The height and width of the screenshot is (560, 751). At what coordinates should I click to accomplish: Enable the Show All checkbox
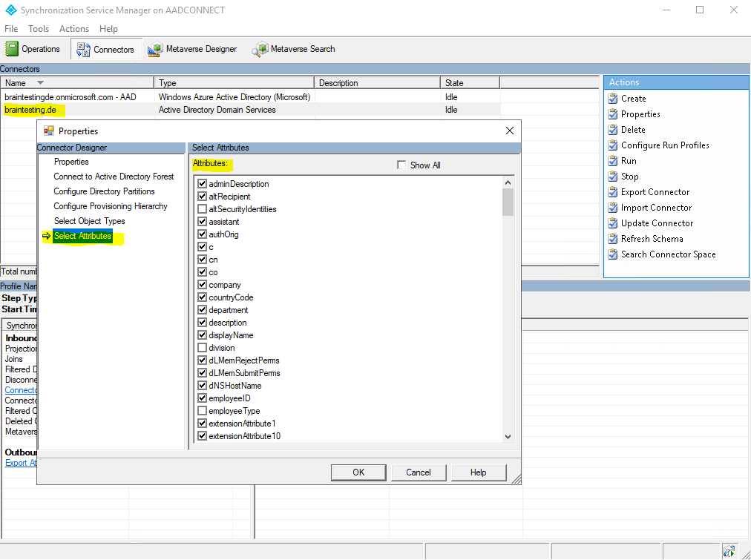pyautogui.click(x=401, y=165)
